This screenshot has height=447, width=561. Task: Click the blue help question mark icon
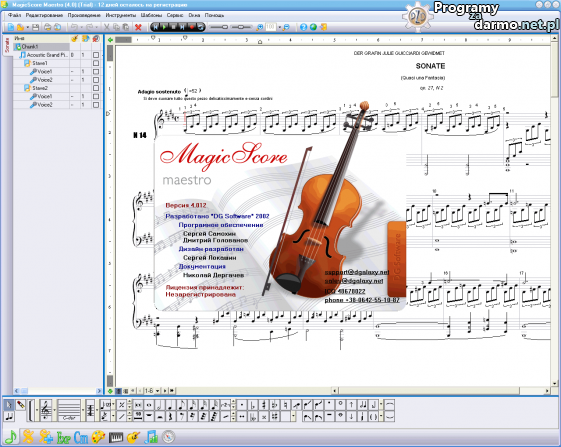[x=303, y=27]
